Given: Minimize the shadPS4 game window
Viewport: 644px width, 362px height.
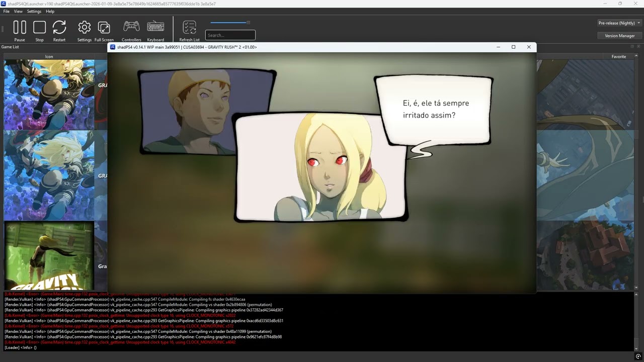Looking at the screenshot, I should coord(498,47).
